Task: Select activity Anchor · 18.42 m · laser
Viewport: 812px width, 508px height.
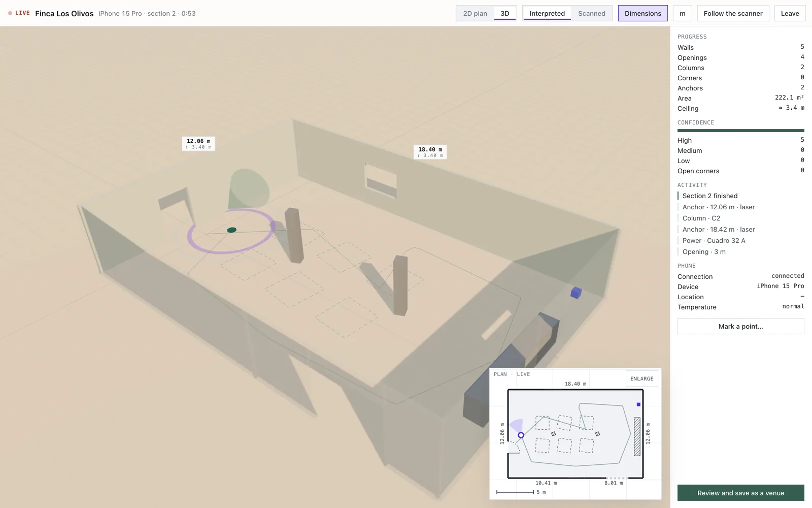Action: (741, 229)
